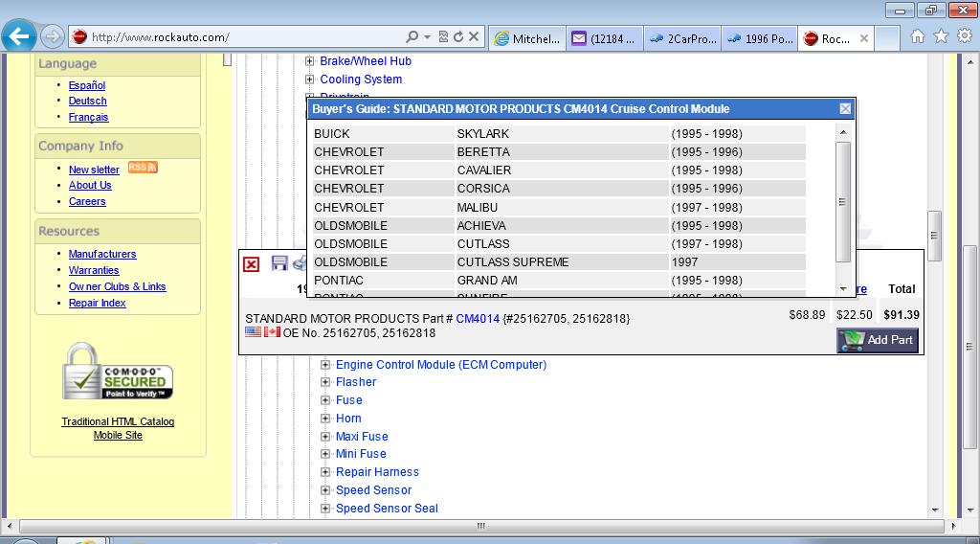Expand the Cooling System category
This screenshot has height=544, width=980.
pos(310,79)
